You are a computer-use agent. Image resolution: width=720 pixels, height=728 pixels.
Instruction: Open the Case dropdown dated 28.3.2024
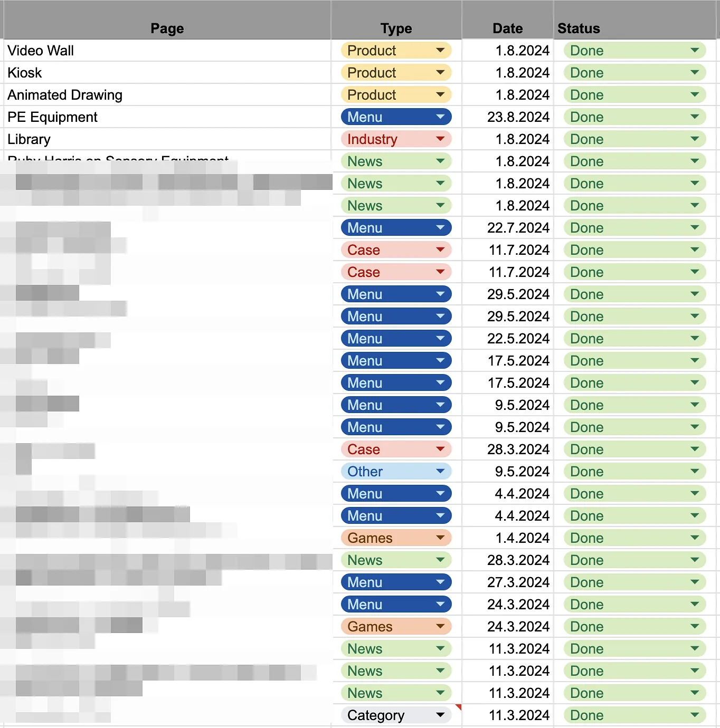coord(441,449)
